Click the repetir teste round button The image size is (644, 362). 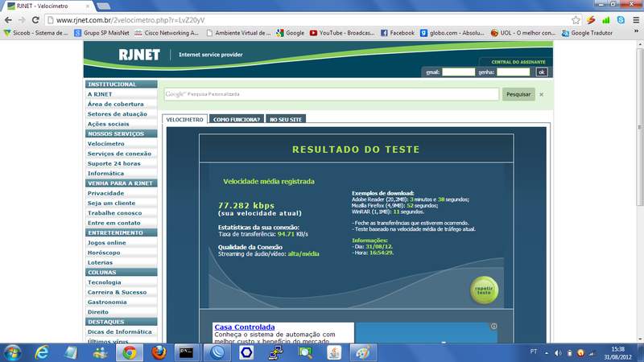[x=484, y=290]
